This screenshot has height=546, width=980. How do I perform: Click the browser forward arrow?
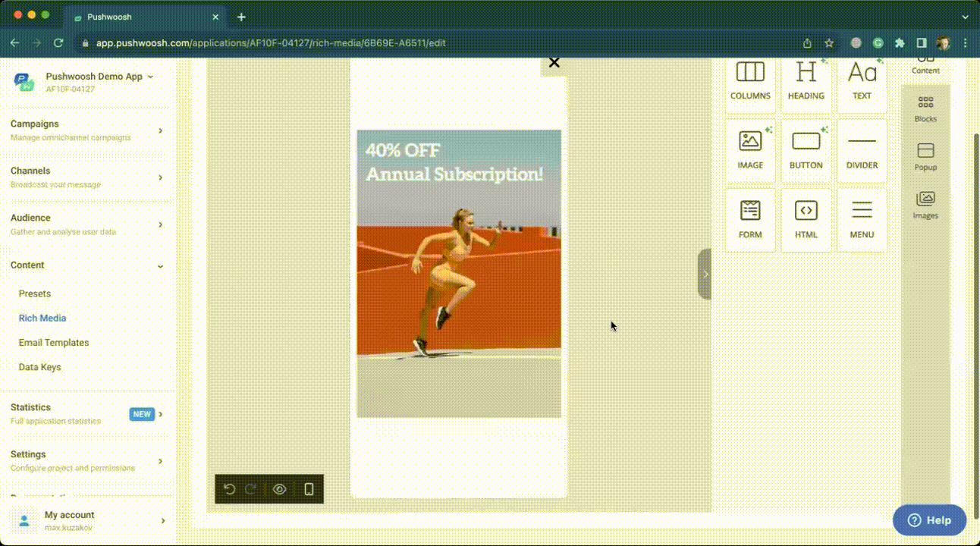tap(36, 43)
